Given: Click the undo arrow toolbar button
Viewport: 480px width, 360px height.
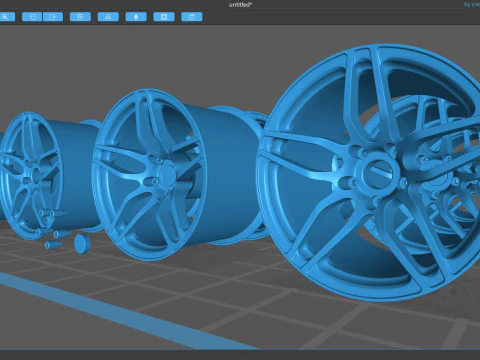Looking at the screenshot, I should tap(32, 17).
